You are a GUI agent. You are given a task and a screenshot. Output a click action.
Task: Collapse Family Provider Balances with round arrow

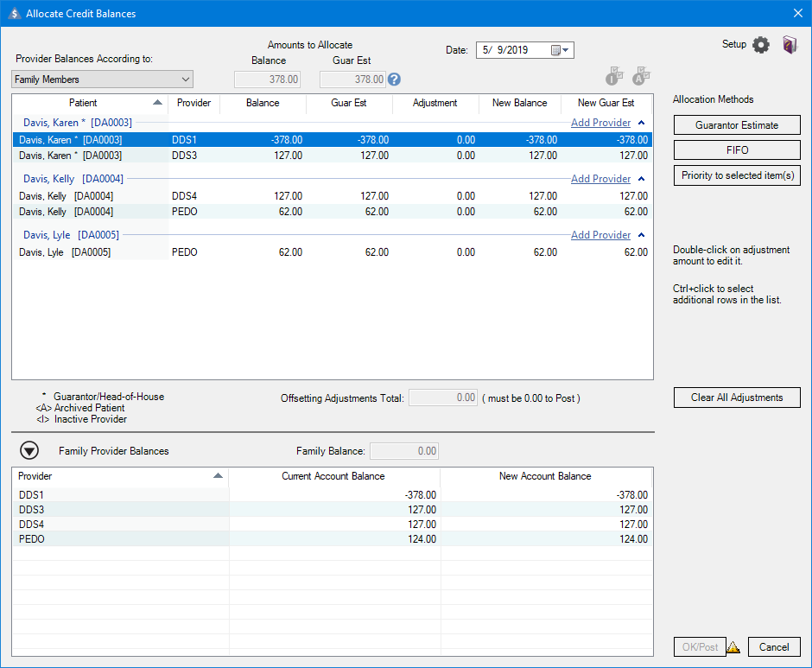[x=29, y=450]
